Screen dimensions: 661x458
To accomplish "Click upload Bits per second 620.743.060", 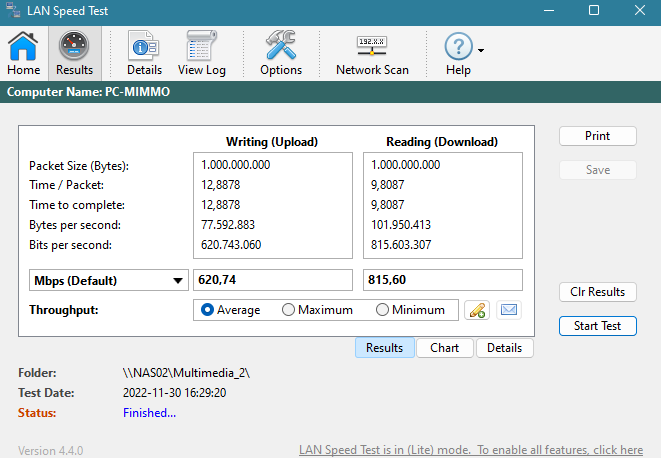I will [x=231, y=245].
